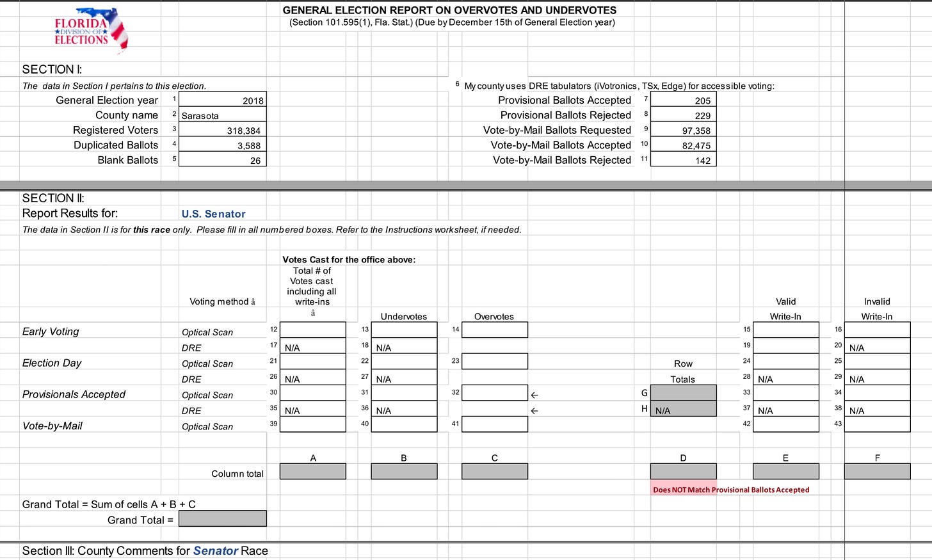Image resolution: width=932 pixels, height=560 pixels.
Task: Select box 29 N/A invalid write-in cell
Action: tap(877, 377)
